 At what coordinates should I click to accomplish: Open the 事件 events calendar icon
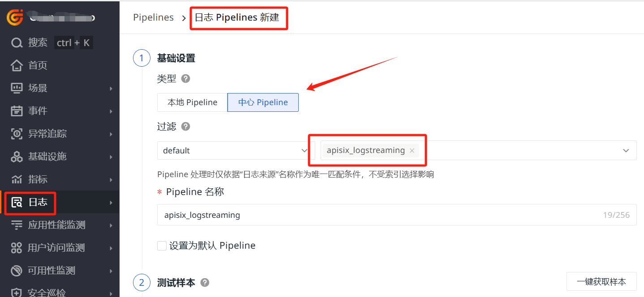[17, 111]
